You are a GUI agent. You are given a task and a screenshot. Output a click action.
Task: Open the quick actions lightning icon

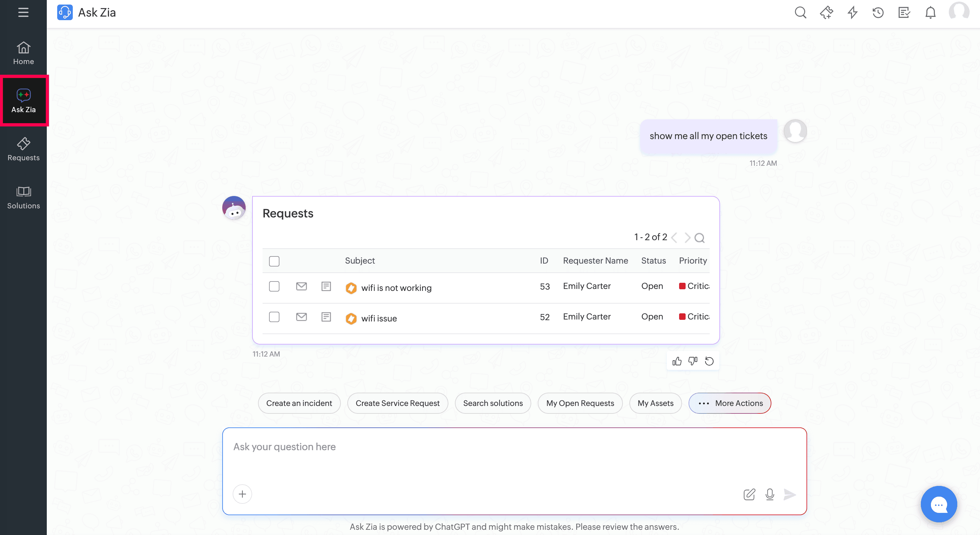pos(852,13)
